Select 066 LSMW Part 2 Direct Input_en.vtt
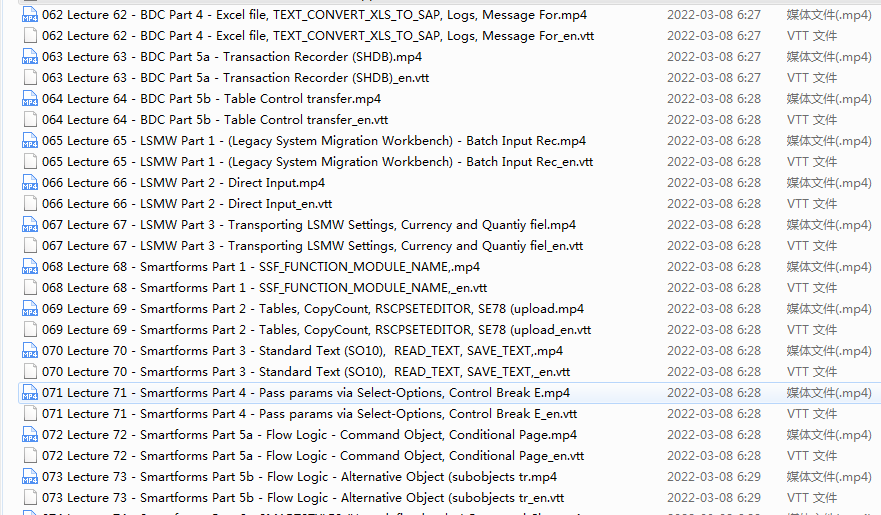The image size is (881, 515). click(x=187, y=204)
